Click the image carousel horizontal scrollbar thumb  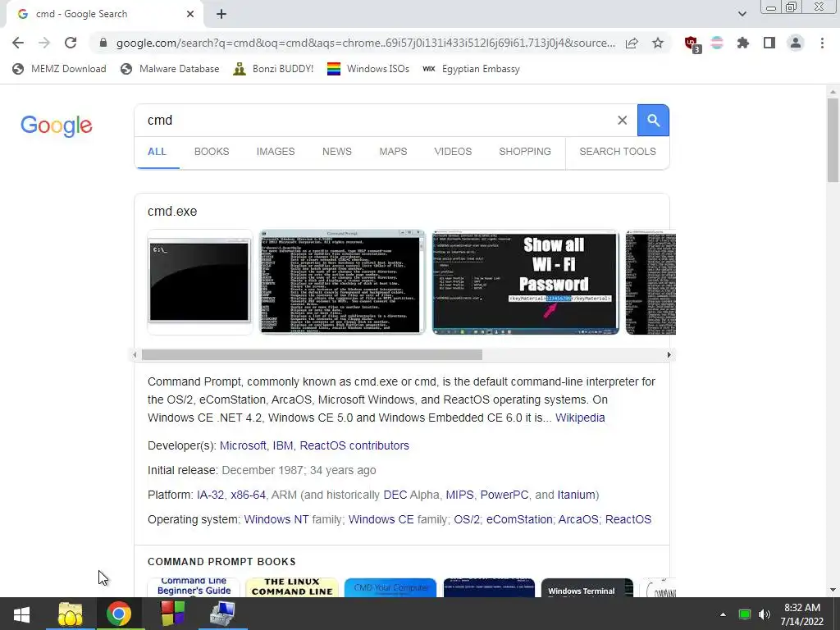point(312,354)
